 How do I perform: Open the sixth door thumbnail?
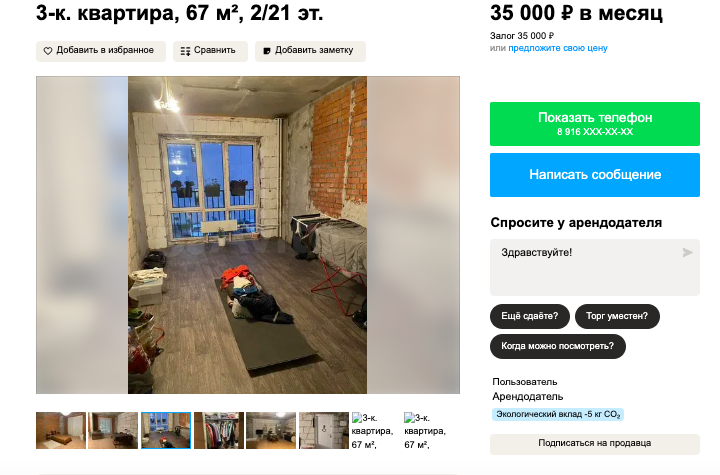coord(324,430)
